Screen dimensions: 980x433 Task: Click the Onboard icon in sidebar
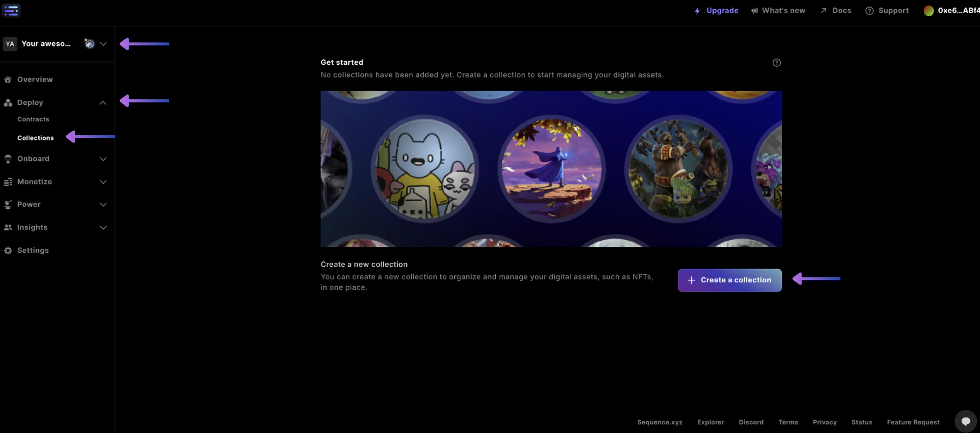click(x=8, y=159)
